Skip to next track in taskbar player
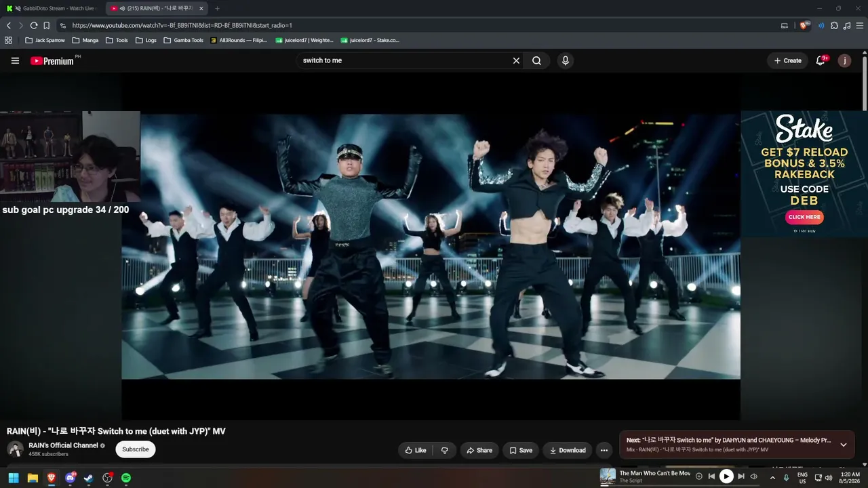Image resolution: width=868 pixels, height=488 pixels. pyautogui.click(x=741, y=476)
